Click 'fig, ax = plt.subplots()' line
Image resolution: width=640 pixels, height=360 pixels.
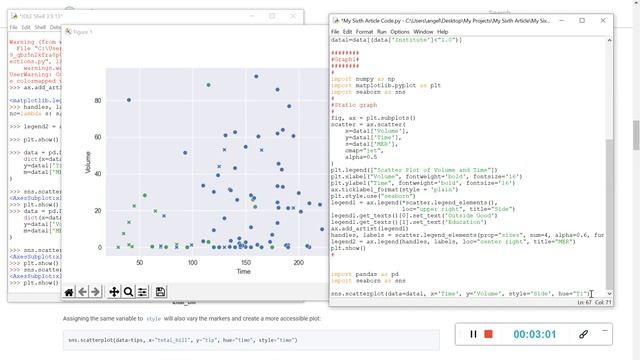coord(373,118)
